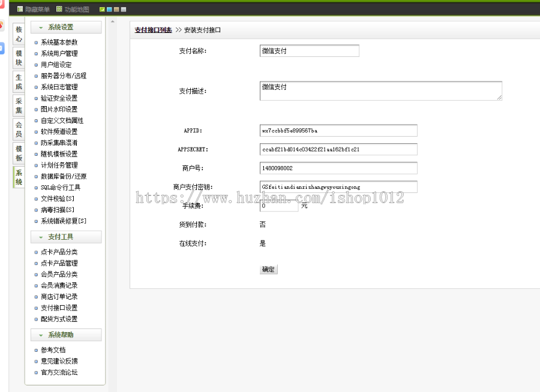Open 官方交流论坛 link
Image resolution: width=540 pixels, height=392 pixels.
click(59, 372)
